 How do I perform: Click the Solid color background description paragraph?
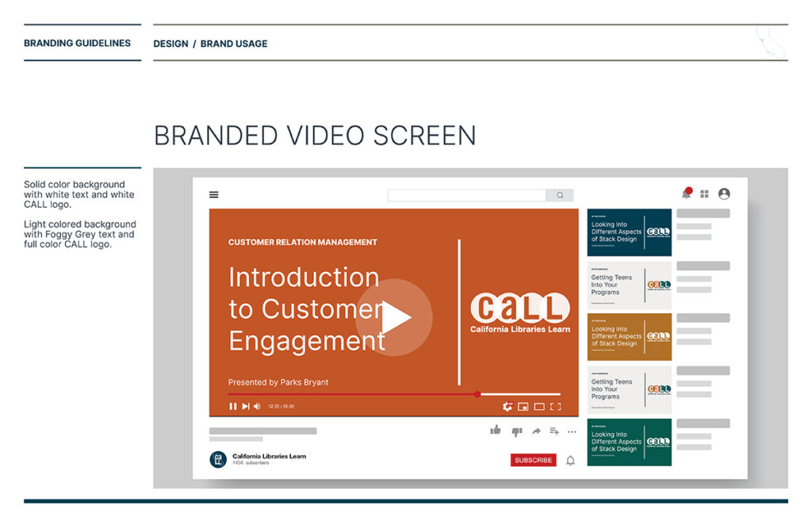point(79,194)
